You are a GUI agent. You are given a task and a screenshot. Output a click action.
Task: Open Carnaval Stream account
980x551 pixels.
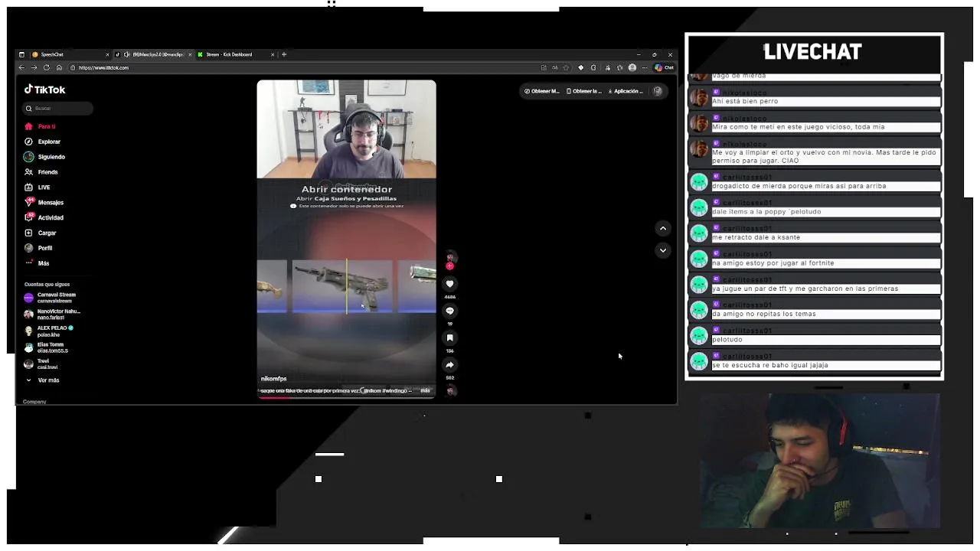pos(51,298)
